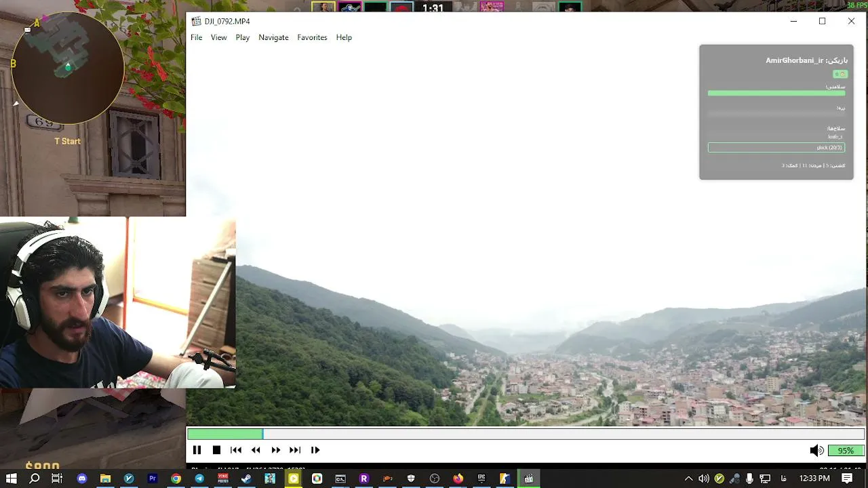This screenshot has height=488, width=868.
Task: Mute audio using the player speaker icon
Action: coord(816,451)
